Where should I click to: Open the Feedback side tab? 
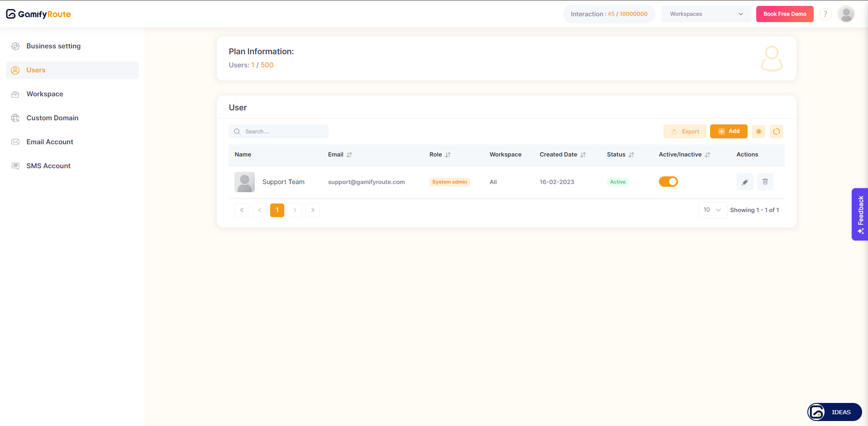coord(860,214)
